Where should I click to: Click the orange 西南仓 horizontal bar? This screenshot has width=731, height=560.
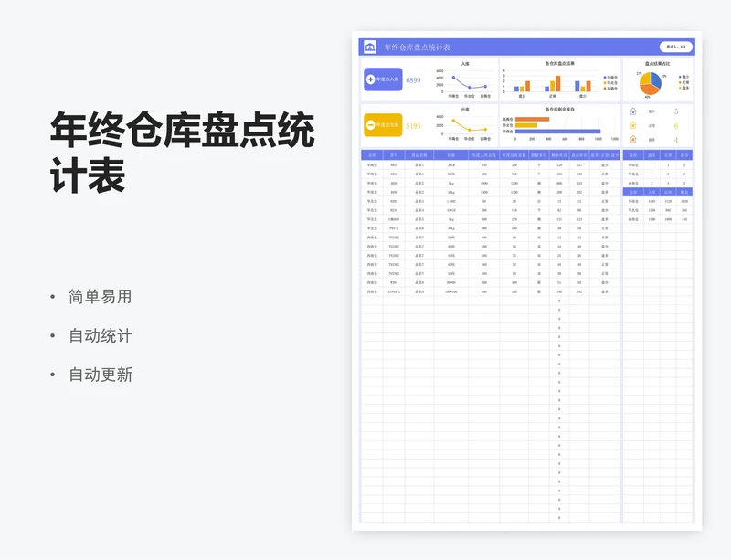[x=532, y=120]
